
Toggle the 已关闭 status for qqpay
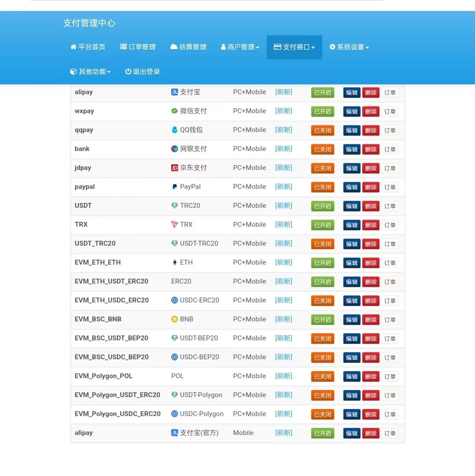pyautogui.click(x=322, y=130)
